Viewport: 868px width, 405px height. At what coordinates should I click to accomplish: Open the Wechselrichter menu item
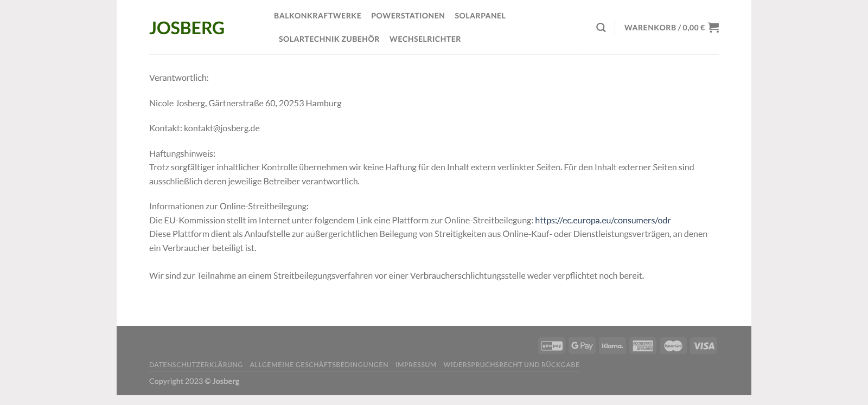425,39
